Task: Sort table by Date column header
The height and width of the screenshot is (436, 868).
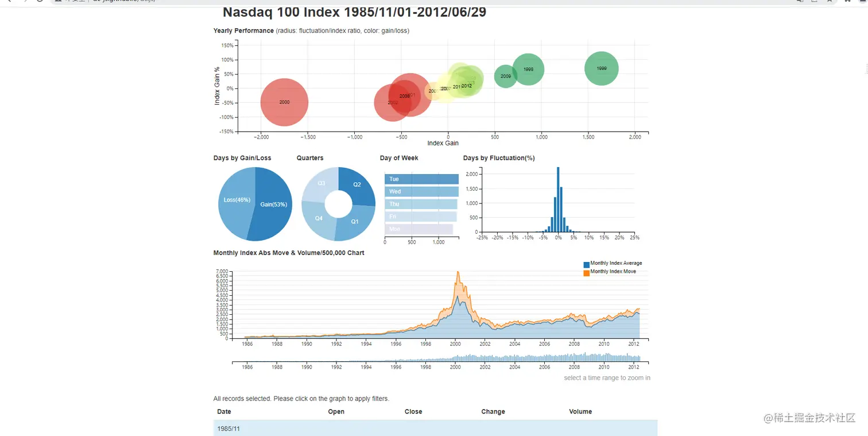Action: pos(224,412)
